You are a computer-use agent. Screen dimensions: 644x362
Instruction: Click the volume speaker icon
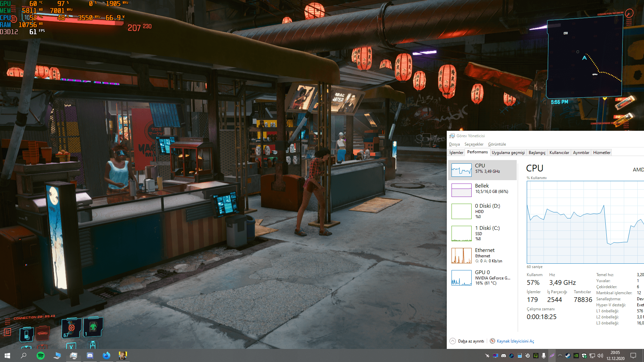pos(600,356)
